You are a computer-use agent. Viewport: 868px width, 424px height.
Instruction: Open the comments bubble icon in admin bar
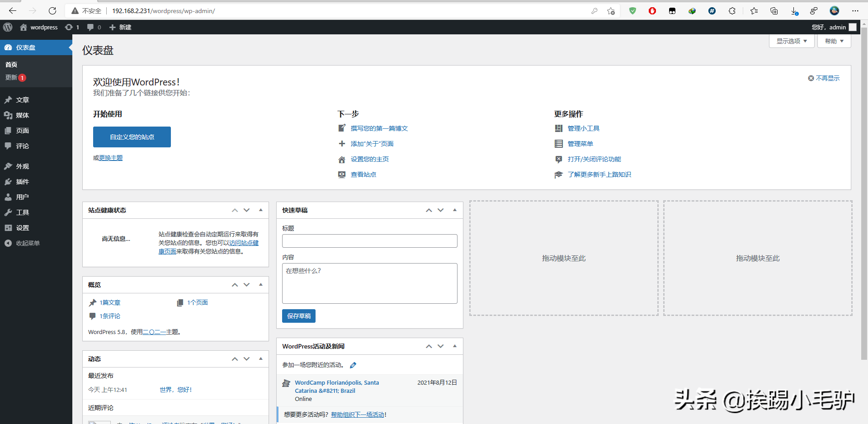[90, 27]
